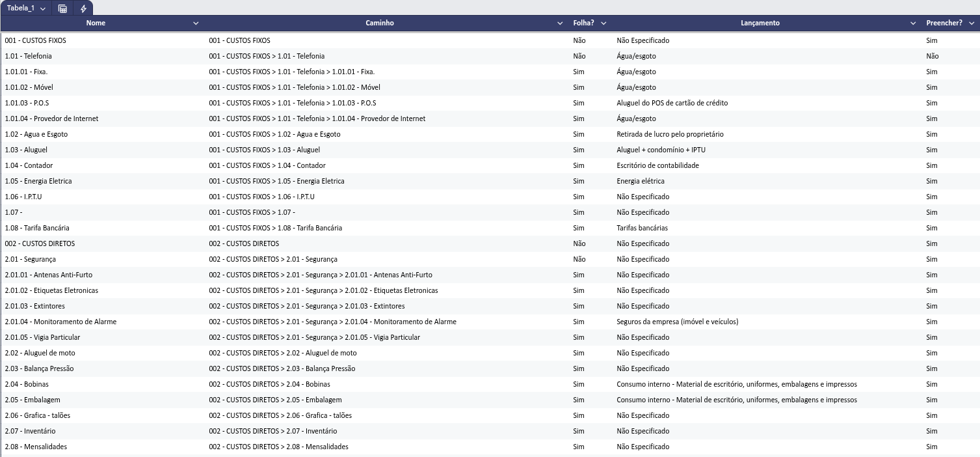Screen dimensions: 980x457
Task: Click the "2.07 - Inventário" Nome cell
Action: click(x=30, y=431)
